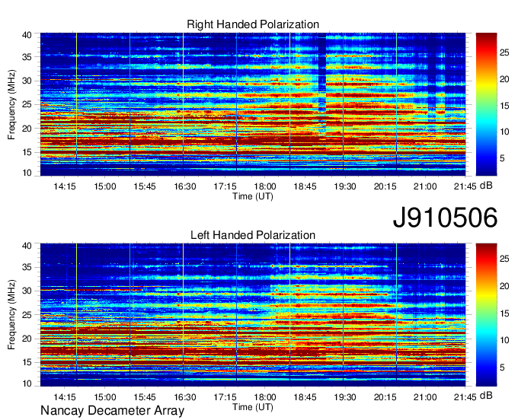The image size is (518, 420).
Task: Click the 15:45 tick label under the bottom plot
Action: 145,397
